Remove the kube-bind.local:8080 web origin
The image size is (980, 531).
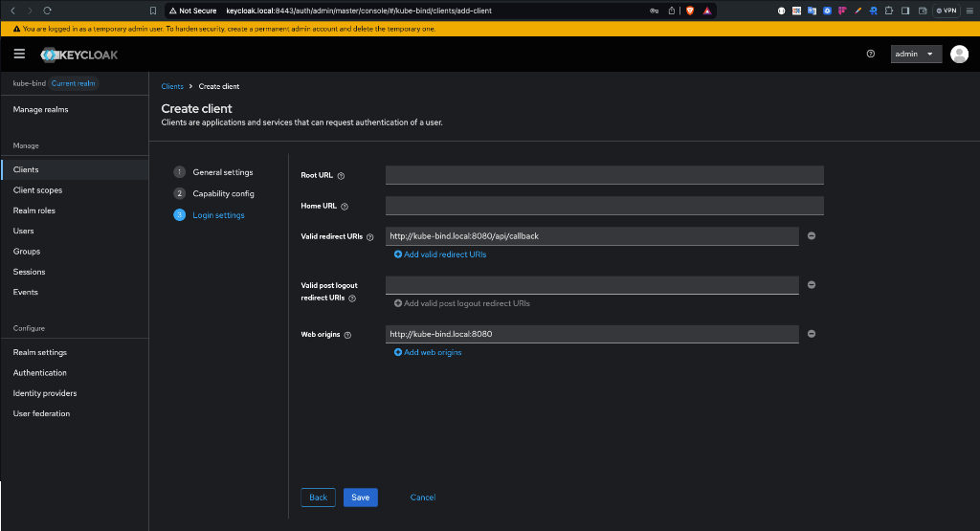coord(812,334)
